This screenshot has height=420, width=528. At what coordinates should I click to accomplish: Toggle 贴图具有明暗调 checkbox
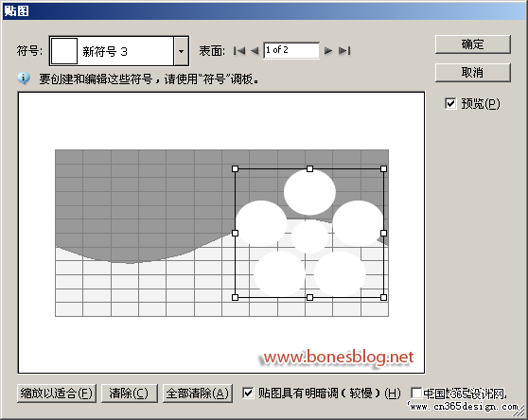click(248, 393)
